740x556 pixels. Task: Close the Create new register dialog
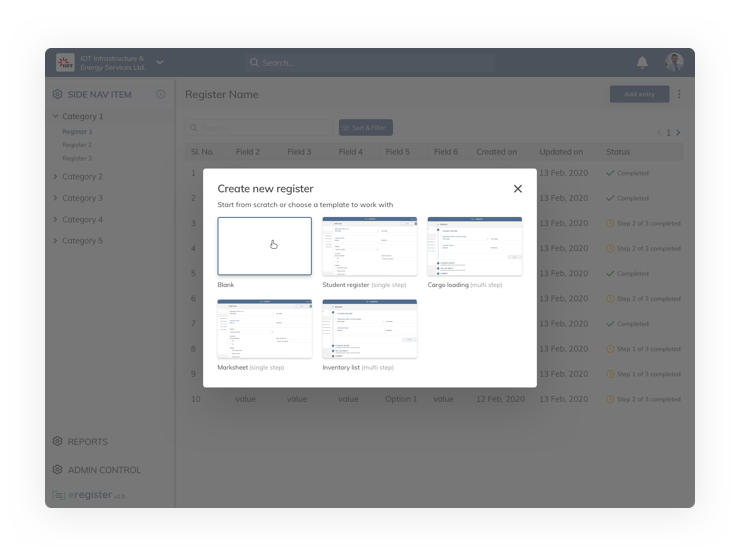click(x=517, y=189)
